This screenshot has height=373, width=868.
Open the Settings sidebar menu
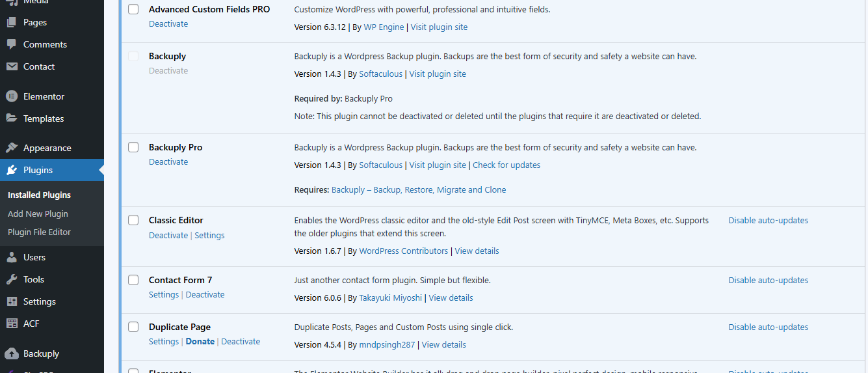tap(39, 301)
